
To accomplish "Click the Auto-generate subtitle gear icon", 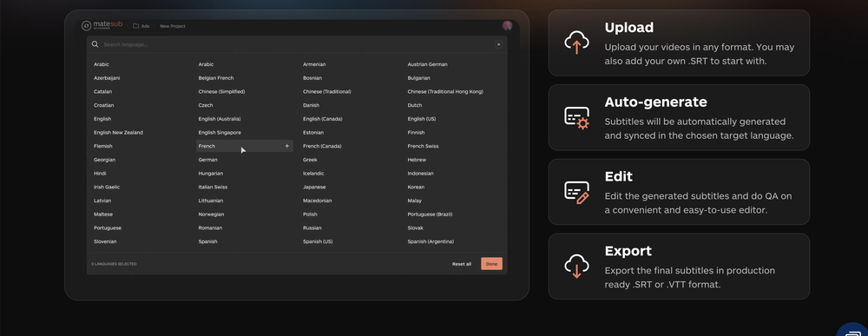I will pos(576,117).
